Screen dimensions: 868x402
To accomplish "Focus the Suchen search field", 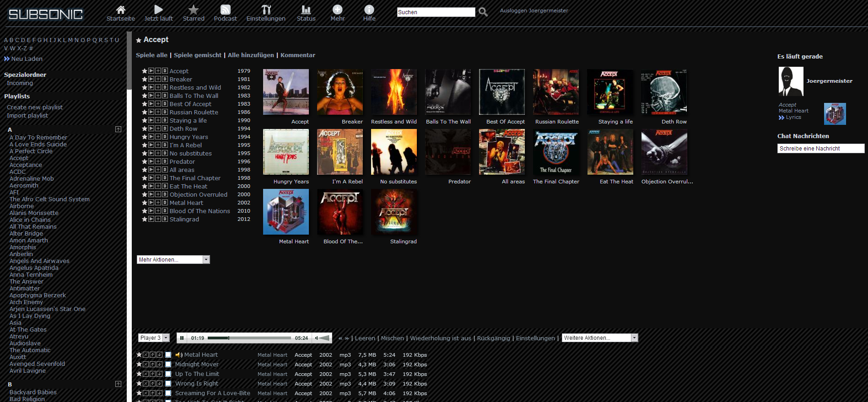I will 436,12.
